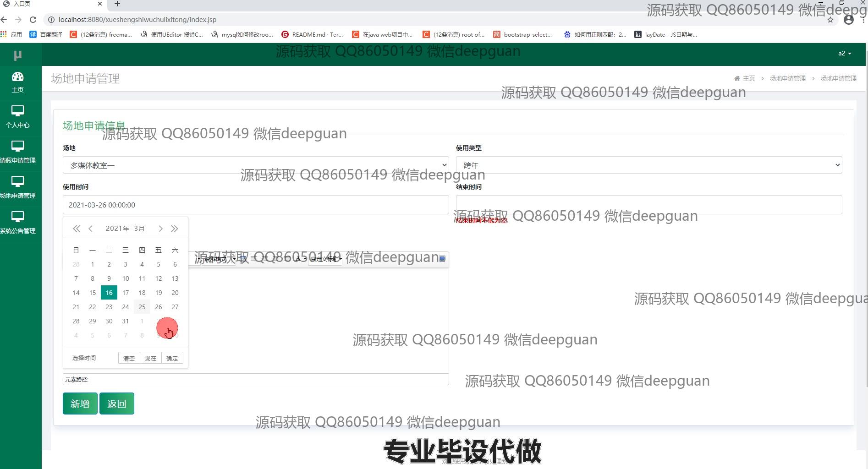Go to next month in calendar
This screenshot has height=469, width=868.
pos(160,229)
